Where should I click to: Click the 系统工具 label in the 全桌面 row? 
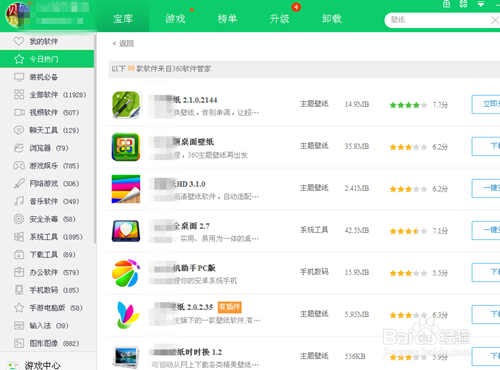point(314,230)
